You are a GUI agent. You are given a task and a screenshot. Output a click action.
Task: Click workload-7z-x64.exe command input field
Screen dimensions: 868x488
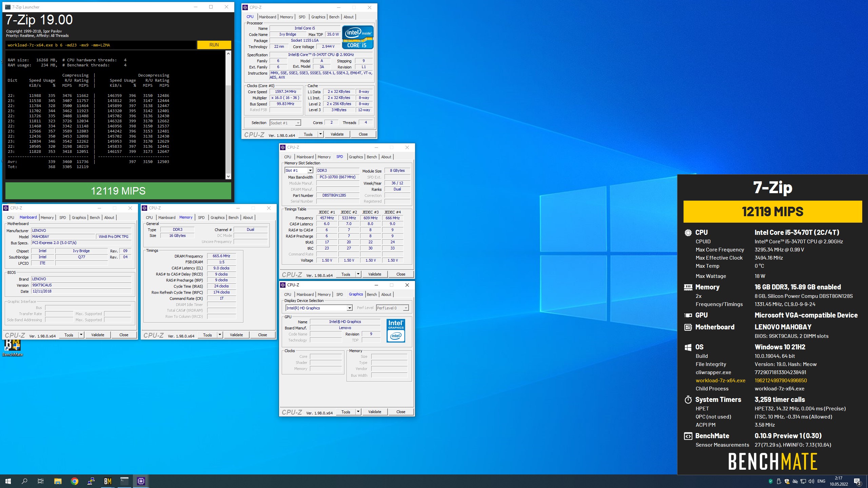(100, 45)
